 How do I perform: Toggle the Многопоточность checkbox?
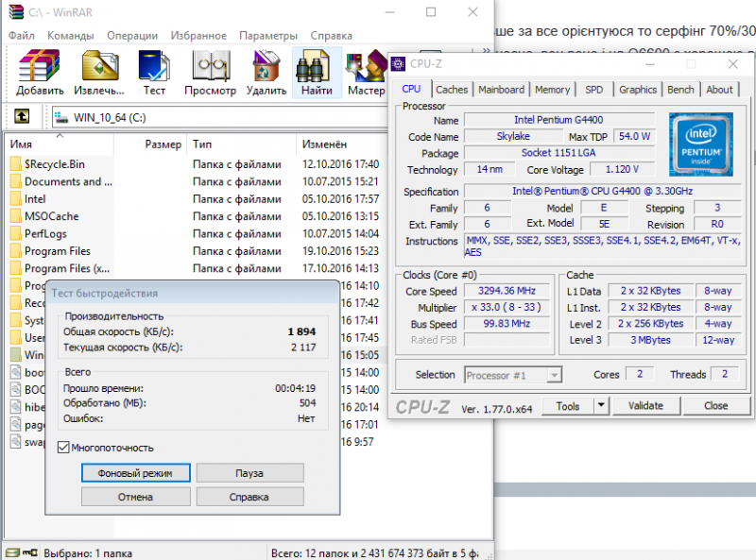(64, 448)
